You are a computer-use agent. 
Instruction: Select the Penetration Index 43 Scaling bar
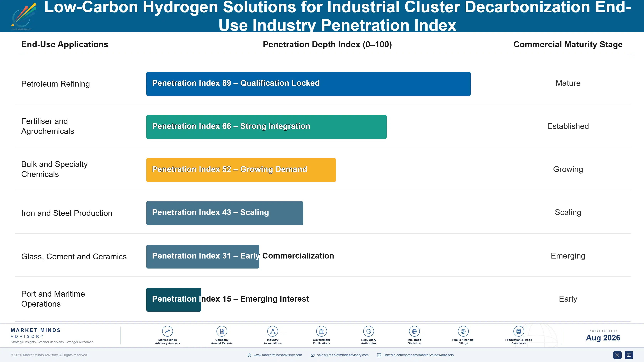[x=225, y=213]
